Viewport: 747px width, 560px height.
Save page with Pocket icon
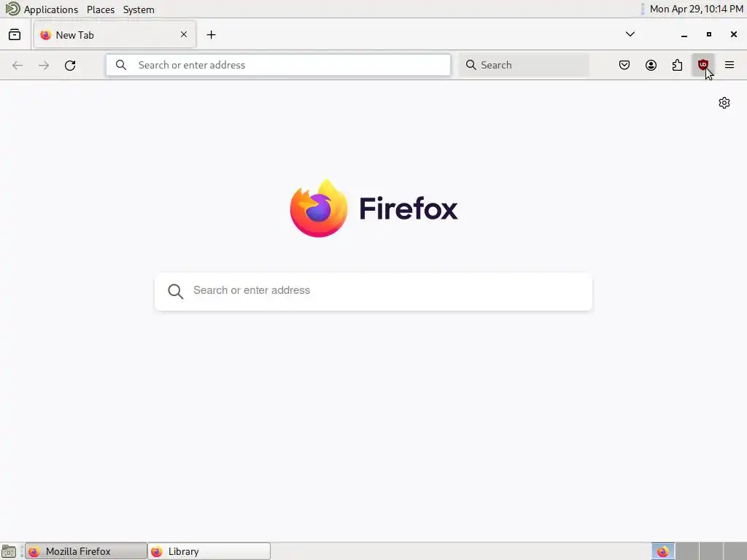pos(624,65)
